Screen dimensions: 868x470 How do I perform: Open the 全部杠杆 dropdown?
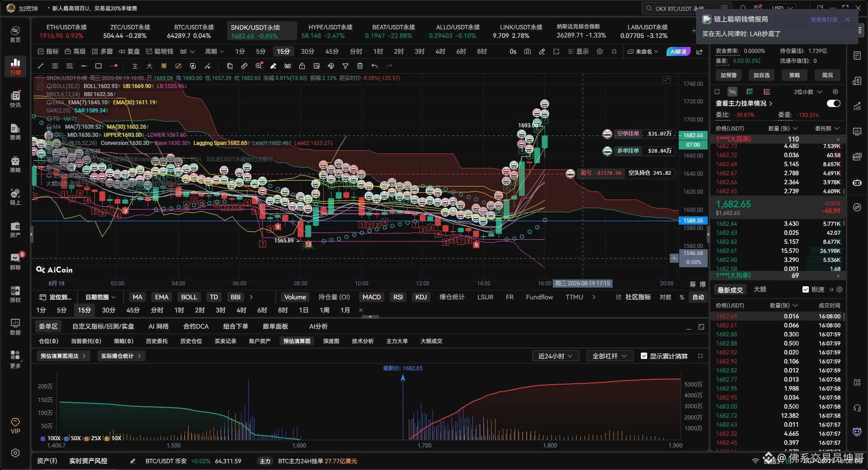[x=610, y=356]
